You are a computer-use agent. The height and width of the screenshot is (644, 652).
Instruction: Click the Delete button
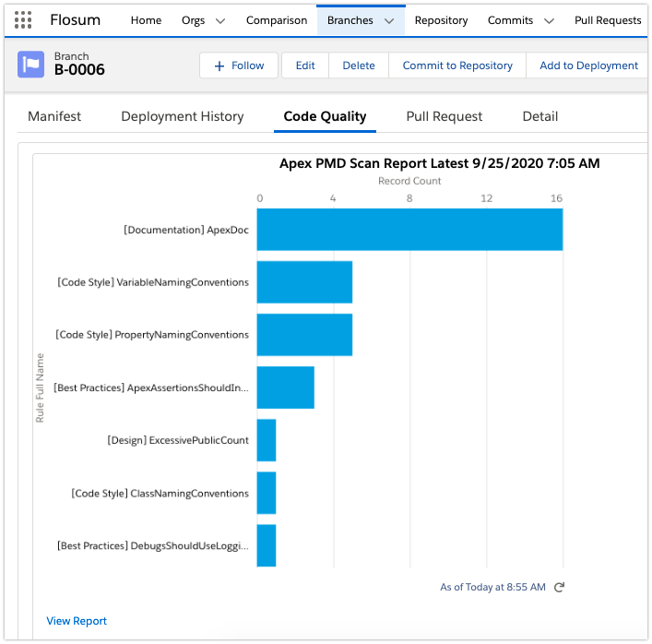click(359, 66)
